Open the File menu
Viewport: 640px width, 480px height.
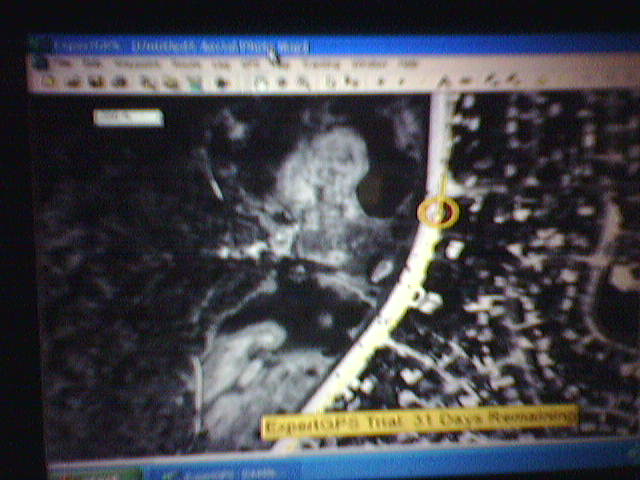point(65,63)
